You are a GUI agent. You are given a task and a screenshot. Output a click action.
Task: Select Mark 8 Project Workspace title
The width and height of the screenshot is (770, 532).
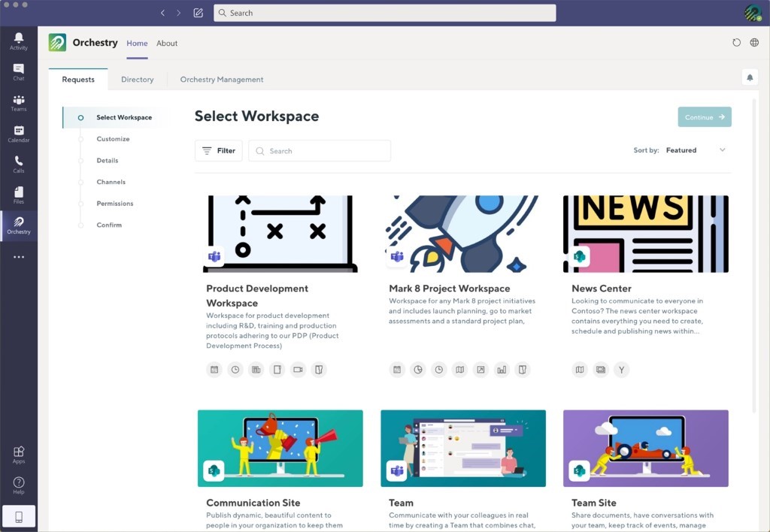450,289
